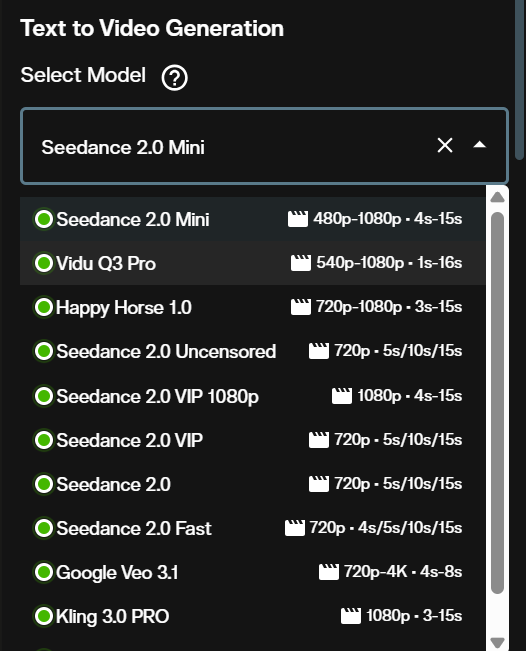Clear the selected Seedance 2.0 Mini model
This screenshot has width=526, height=651.
tap(445, 145)
